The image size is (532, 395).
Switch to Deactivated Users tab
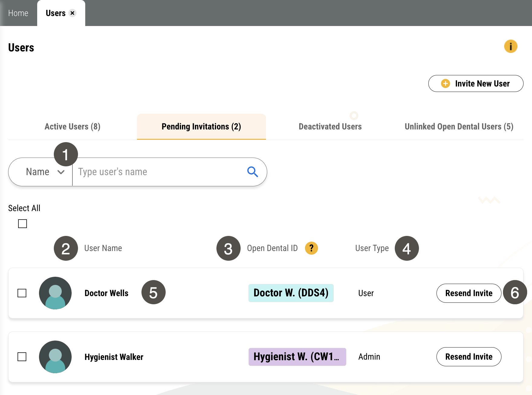[x=330, y=126]
